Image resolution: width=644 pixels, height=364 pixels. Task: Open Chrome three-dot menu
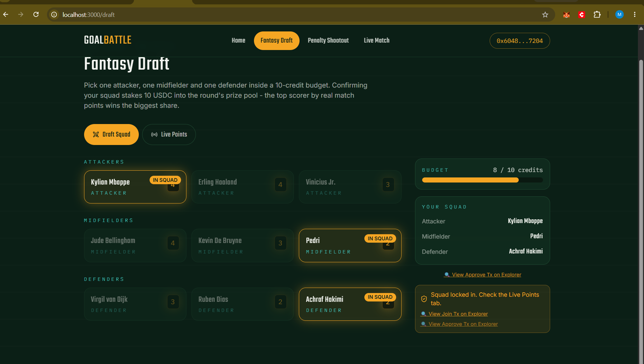635,15
